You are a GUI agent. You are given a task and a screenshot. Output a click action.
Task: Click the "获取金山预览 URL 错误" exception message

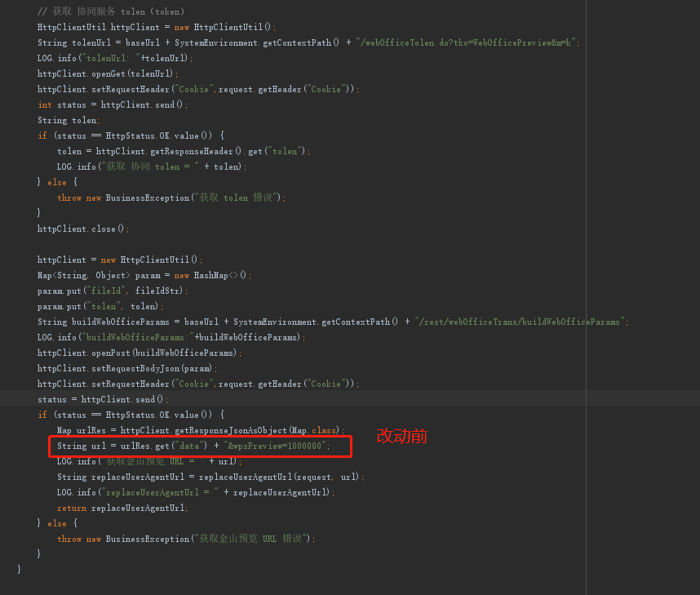252,539
